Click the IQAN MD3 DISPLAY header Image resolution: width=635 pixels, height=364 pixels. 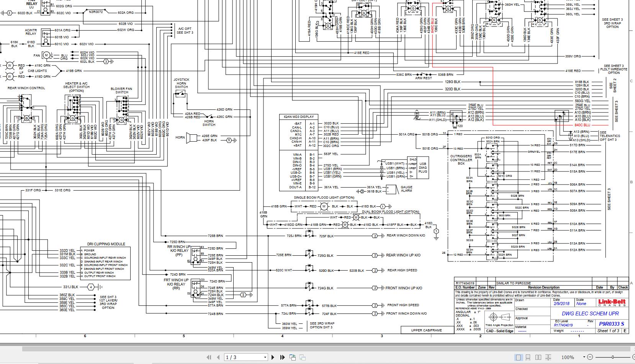[x=299, y=117]
